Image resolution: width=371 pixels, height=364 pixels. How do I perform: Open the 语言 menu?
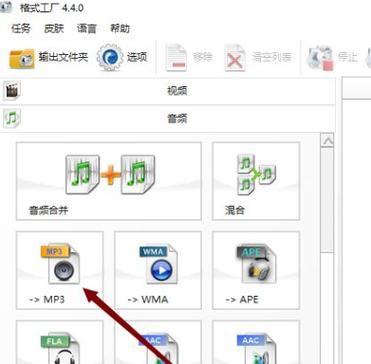(87, 28)
